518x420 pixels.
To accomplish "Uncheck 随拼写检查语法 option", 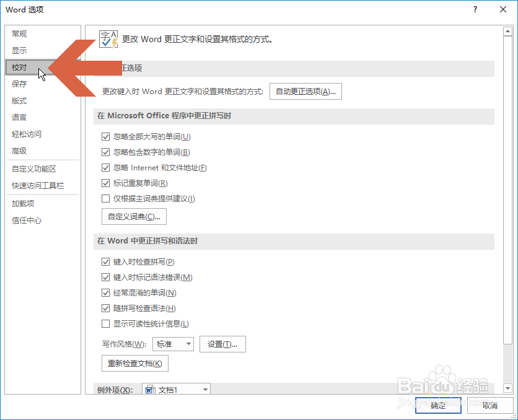I will [106, 308].
